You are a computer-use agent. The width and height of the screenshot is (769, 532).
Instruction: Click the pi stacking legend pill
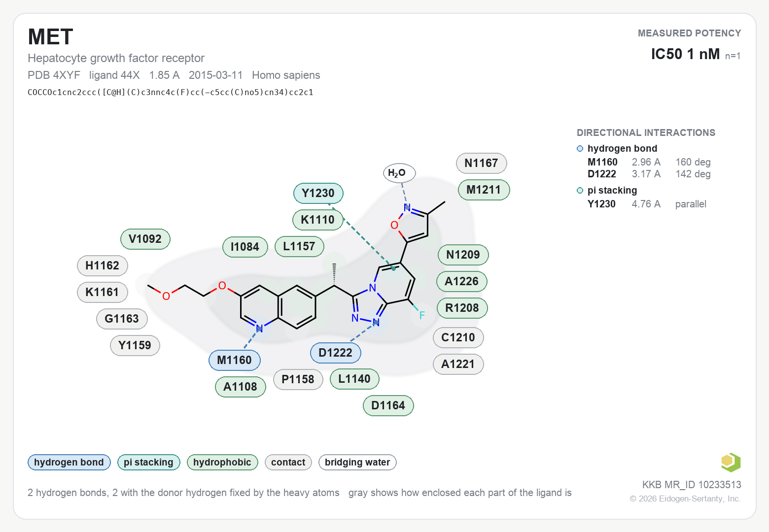pos(148,462)
